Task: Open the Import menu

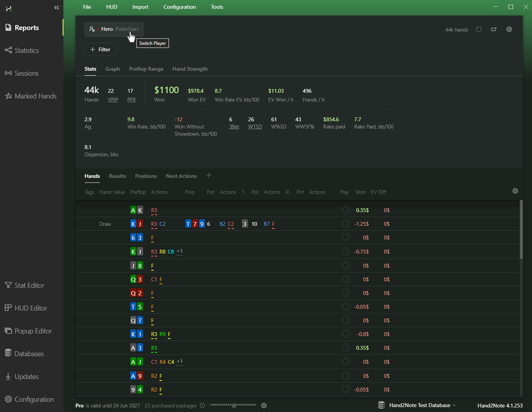Action: pos(140,7)
